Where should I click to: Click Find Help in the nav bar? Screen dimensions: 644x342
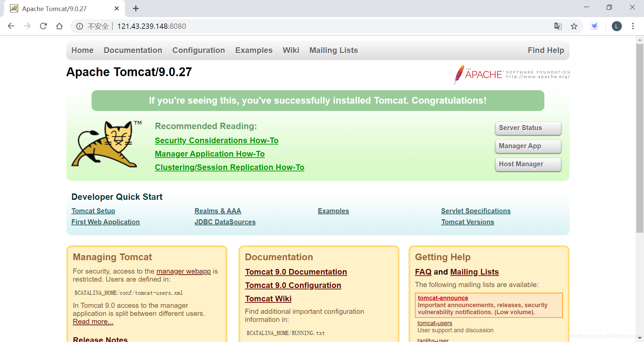pyautogui.click(x=546, y=50)
